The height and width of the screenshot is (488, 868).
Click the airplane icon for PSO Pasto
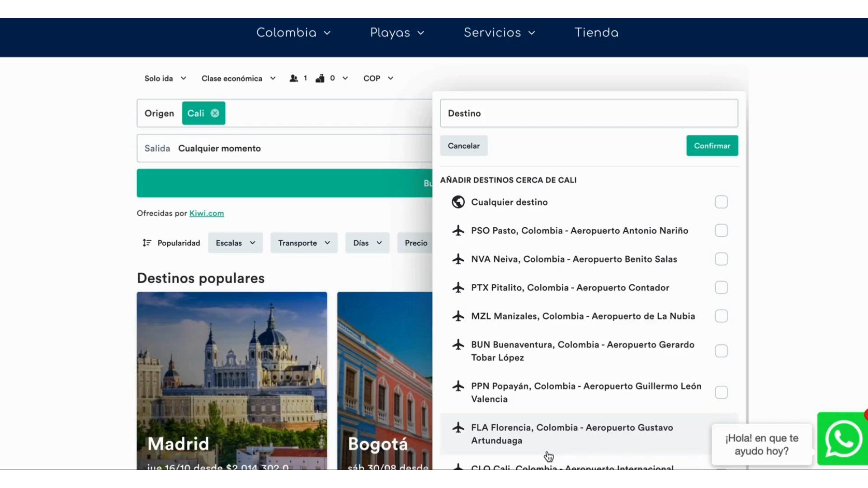coord(458,230)
